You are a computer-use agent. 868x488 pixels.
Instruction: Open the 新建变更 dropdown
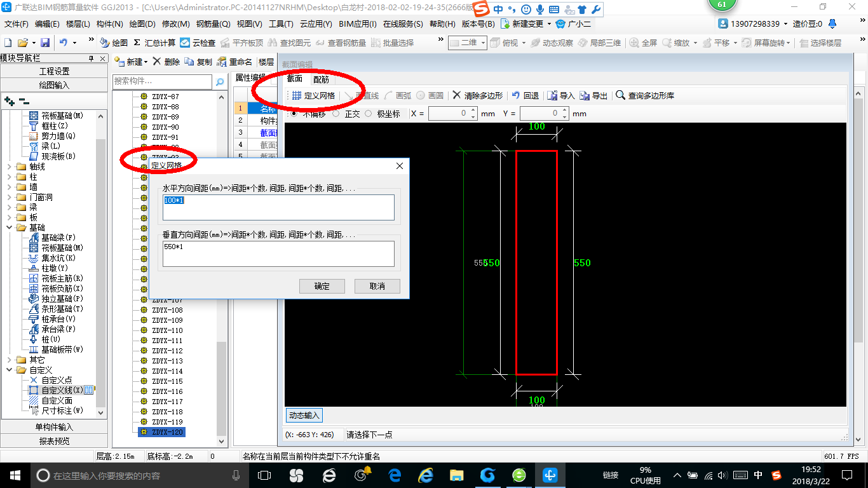click(x=549, y=24)
